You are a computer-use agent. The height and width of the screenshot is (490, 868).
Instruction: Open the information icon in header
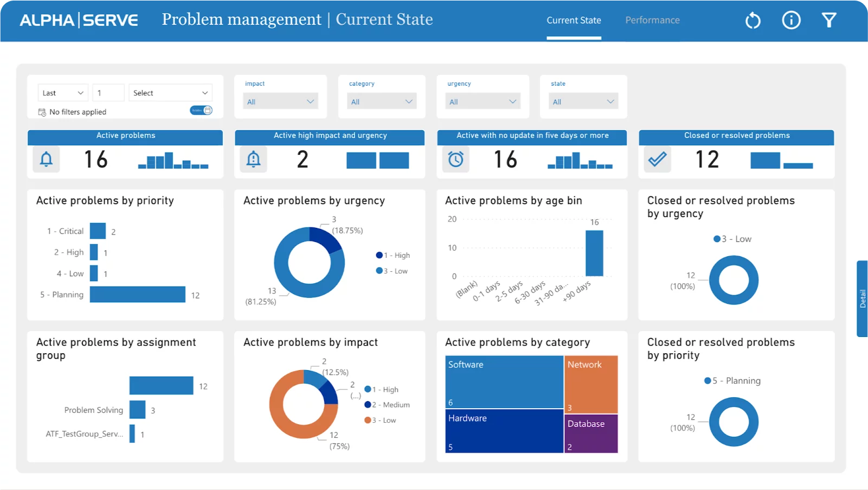click(791, 21)
